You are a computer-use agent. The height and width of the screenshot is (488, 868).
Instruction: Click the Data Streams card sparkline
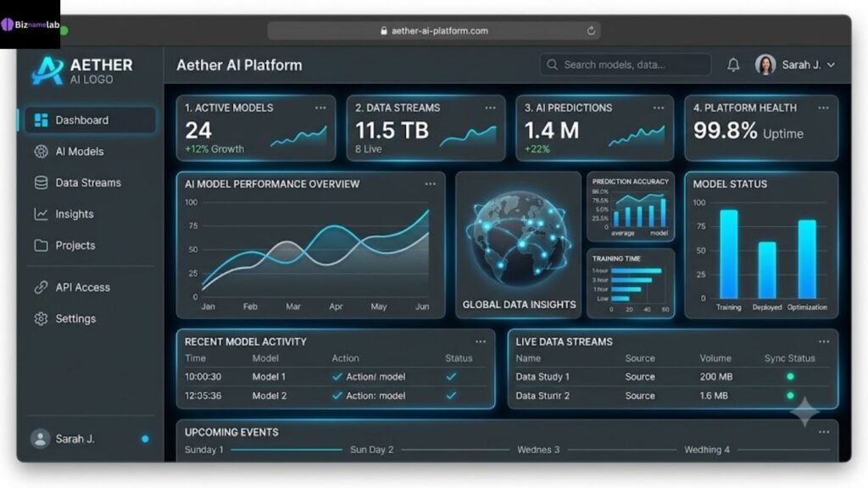click(468, 136)
